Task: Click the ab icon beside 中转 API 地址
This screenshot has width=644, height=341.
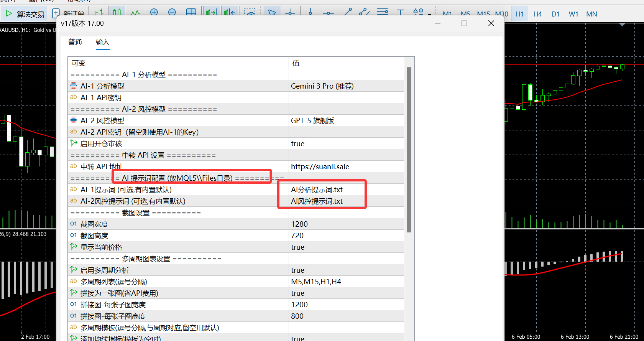Action: click(x=74, y=166)
